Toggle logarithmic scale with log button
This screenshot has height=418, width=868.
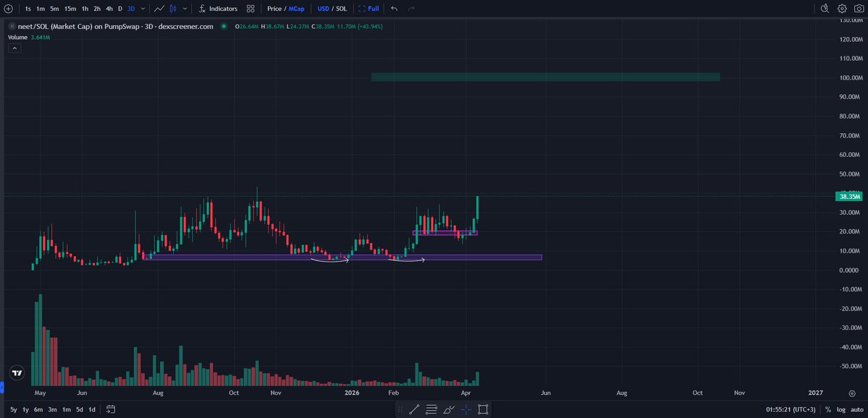841,409
